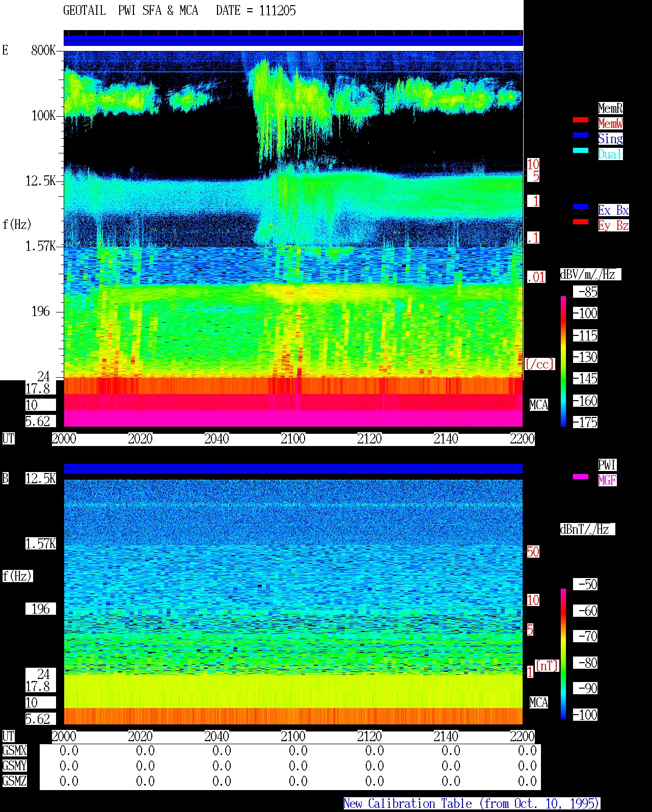Click the red Ey Bz legend swatch

point(581,222)
